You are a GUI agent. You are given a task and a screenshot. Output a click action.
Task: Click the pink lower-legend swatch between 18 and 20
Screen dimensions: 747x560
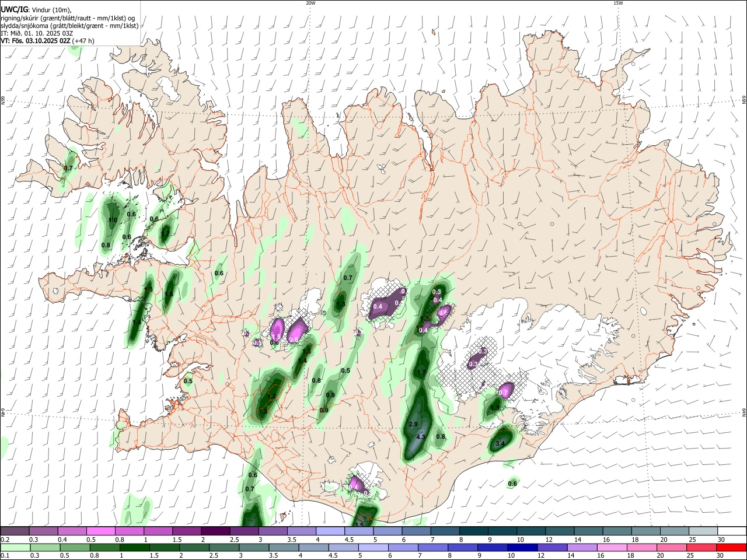642,547
